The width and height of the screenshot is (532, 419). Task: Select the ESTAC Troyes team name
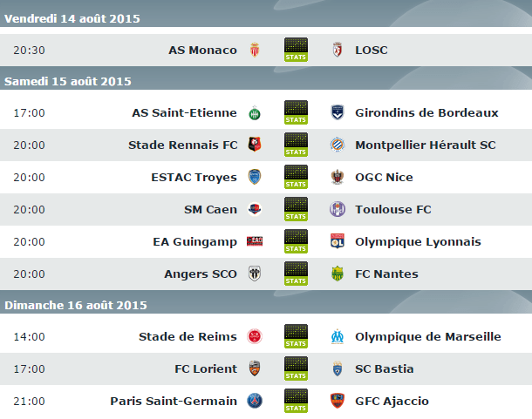click(x=194, y=177)
